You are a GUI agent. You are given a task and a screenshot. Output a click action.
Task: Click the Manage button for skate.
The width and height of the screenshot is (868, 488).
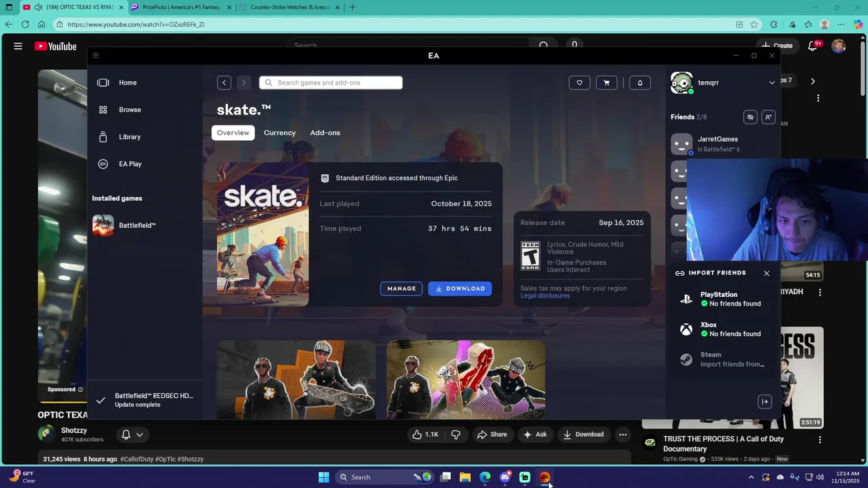pos(401,289)
